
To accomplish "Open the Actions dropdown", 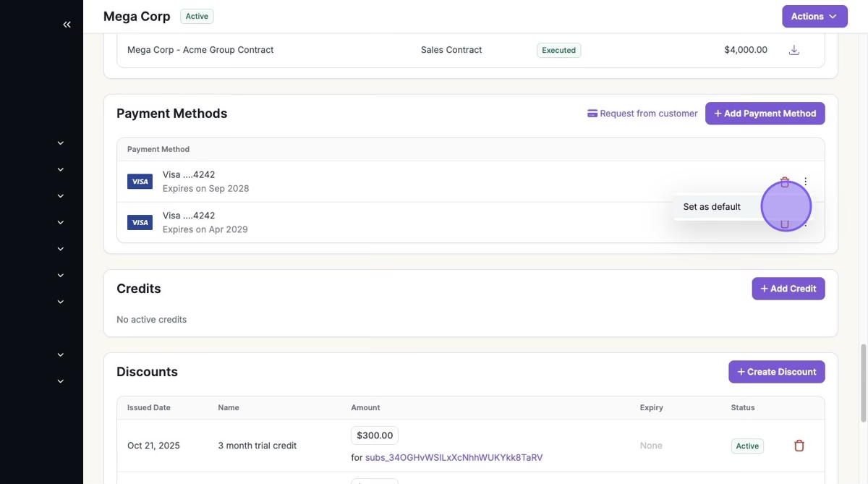I will tap(814, 16).
